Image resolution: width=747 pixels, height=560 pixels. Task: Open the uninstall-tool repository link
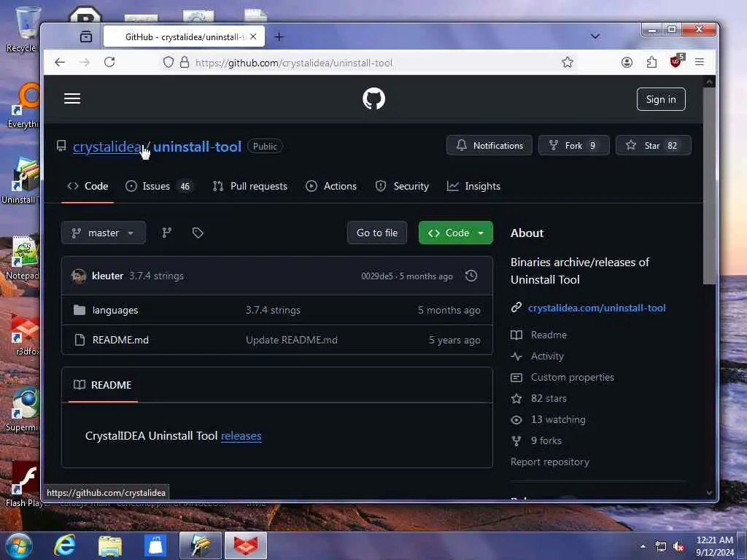tap(197, 147)
